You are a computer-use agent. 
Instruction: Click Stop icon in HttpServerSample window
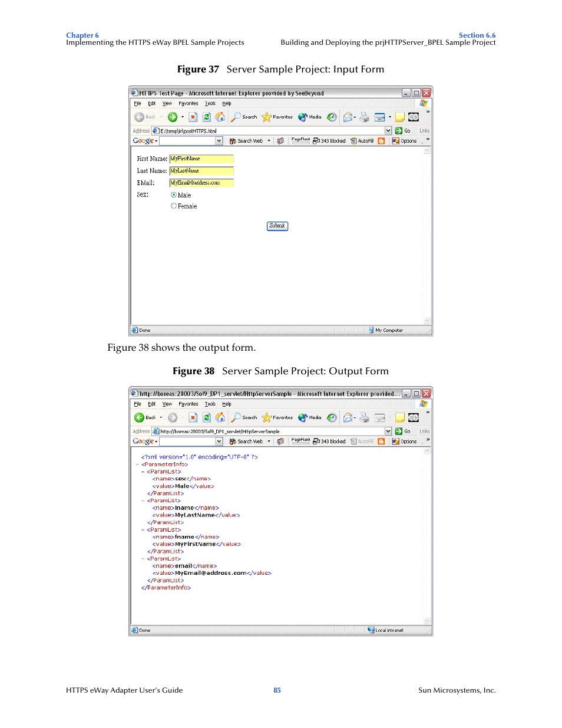click(193, 417)
